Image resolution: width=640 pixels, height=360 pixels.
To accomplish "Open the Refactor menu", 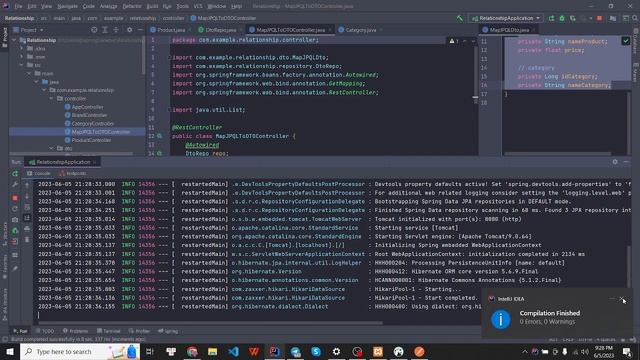I will tap(132, 6).
